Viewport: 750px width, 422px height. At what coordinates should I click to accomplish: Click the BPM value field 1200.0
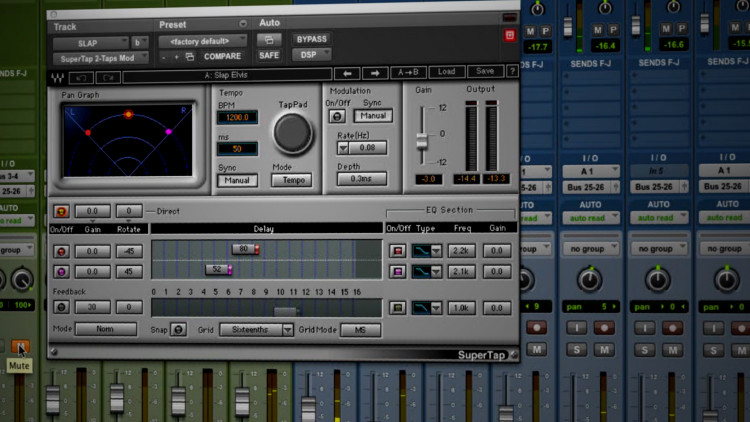pos(237,117)
